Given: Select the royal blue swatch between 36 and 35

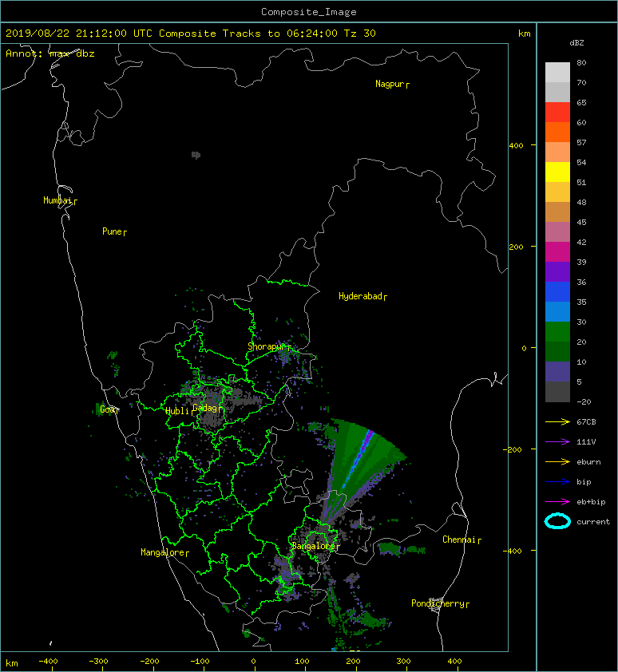Looking at the screenshot, I should (x=557, y=291).
